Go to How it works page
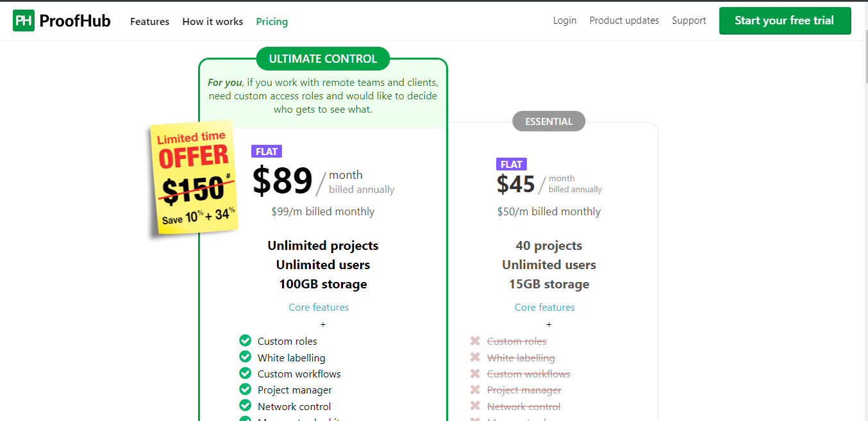 click(213, 21)
